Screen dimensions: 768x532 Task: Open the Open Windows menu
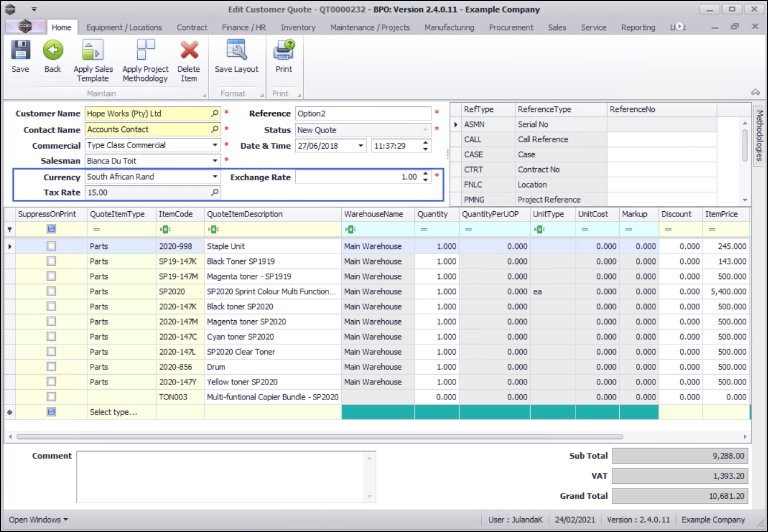coord(38,519)
